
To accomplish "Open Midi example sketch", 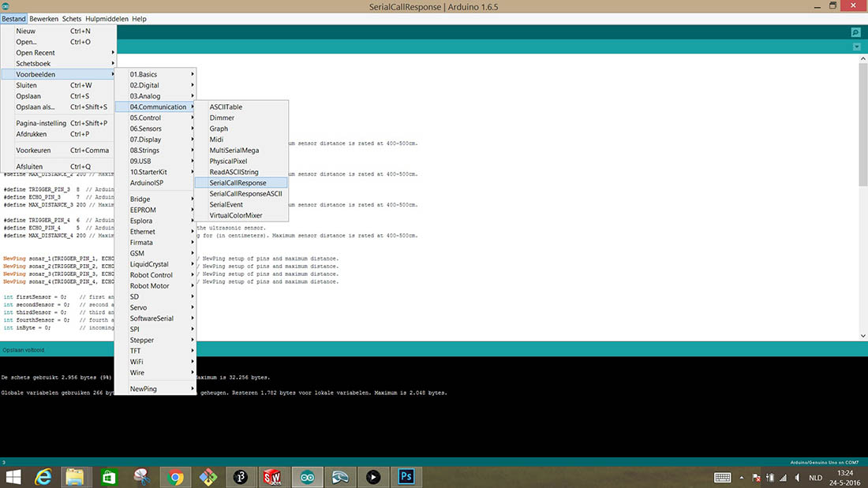I will (x=241, y=140).
